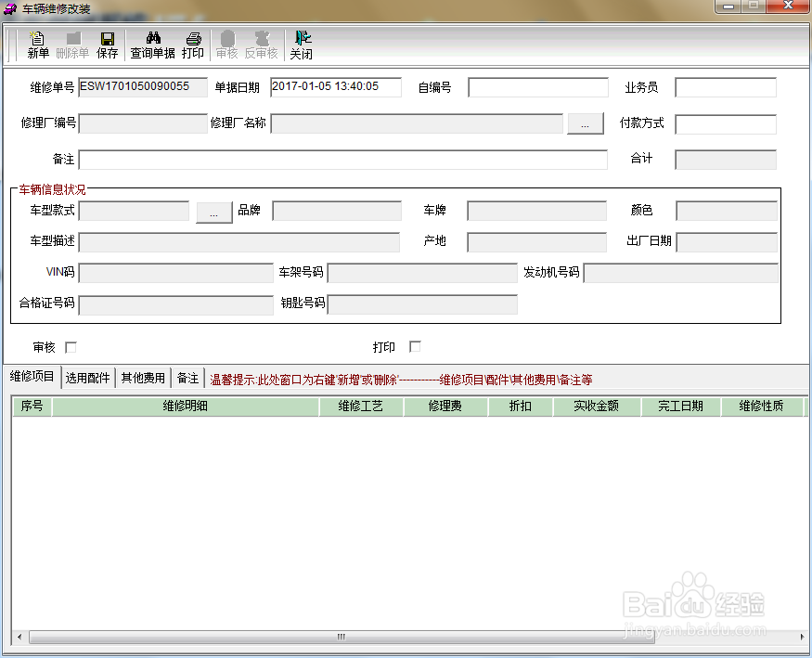Image resolution: width=812 pixels, height=658 pixels.
Task: Click the red 温馨提示 hint text
Action: point(401,380)
